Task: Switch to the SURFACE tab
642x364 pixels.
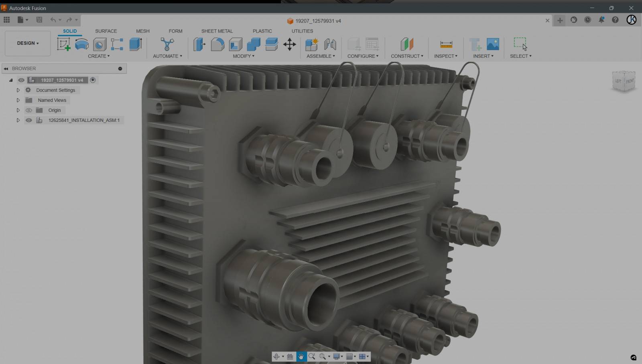Action: (x=106, y=31)
